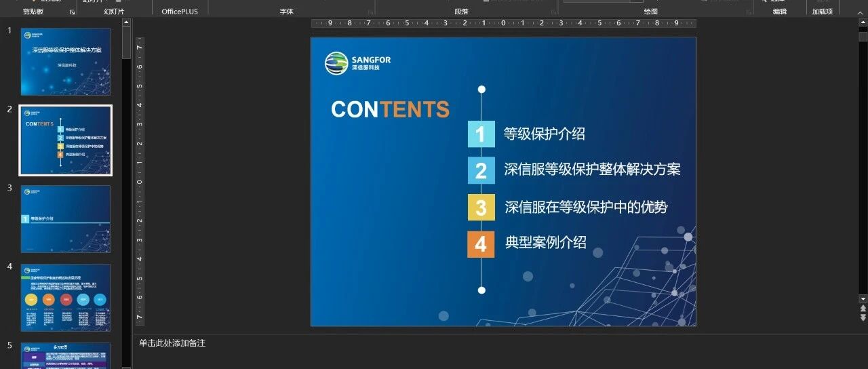
Task: Click the 绘图 group label
Action: click(x=651, y=12)
